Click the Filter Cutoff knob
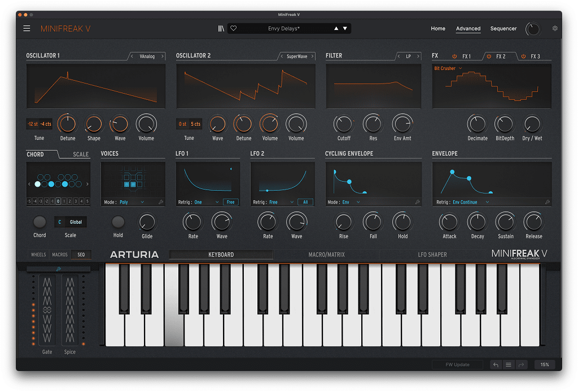Viewport: 578px width, 392px height. click(344, 124)
